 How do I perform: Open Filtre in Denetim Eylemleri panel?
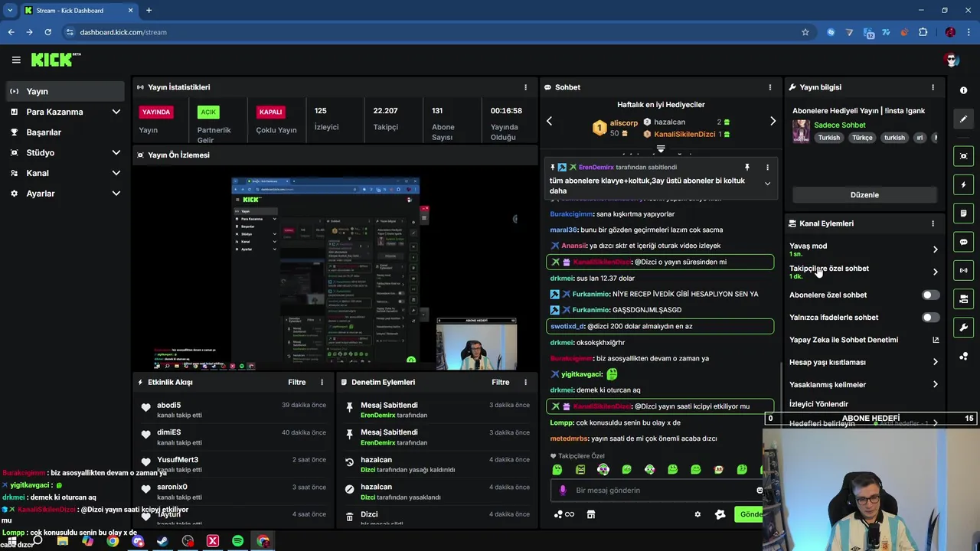[500, 382]
